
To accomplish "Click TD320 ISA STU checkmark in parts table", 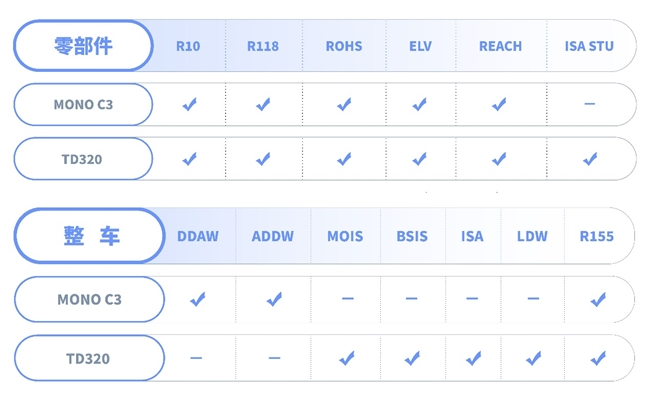I will pyautogui.click(x=590, y=158).
